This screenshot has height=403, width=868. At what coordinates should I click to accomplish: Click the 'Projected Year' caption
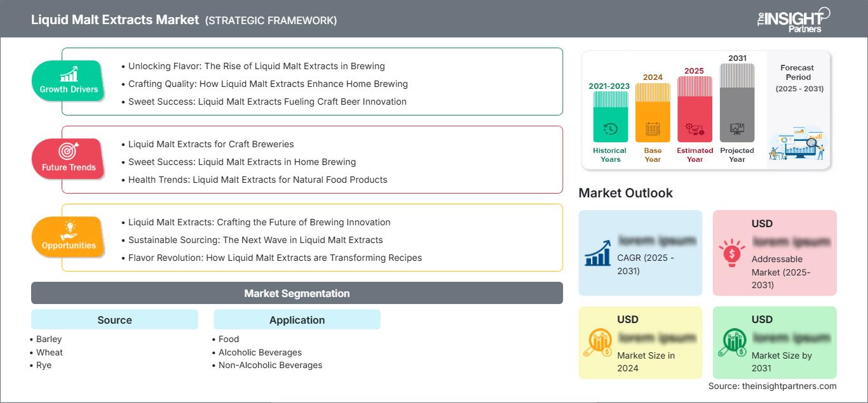(737, 155)
